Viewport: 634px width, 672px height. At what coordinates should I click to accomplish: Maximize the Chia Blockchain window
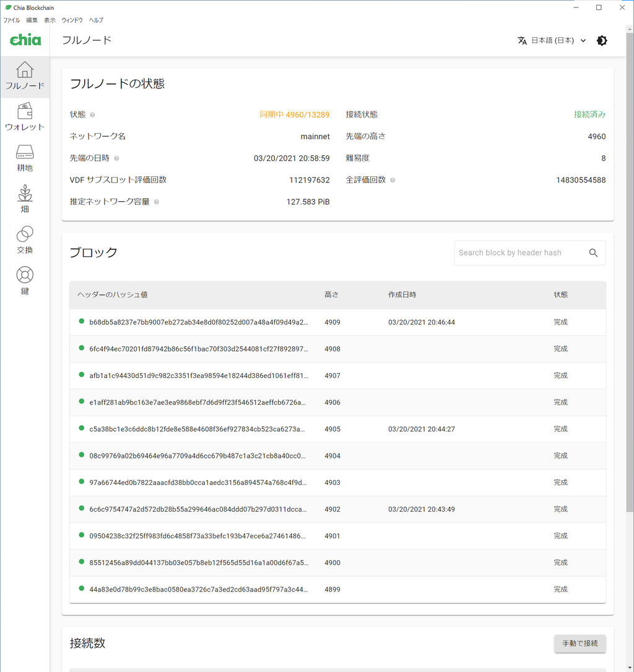coord(599,7)
